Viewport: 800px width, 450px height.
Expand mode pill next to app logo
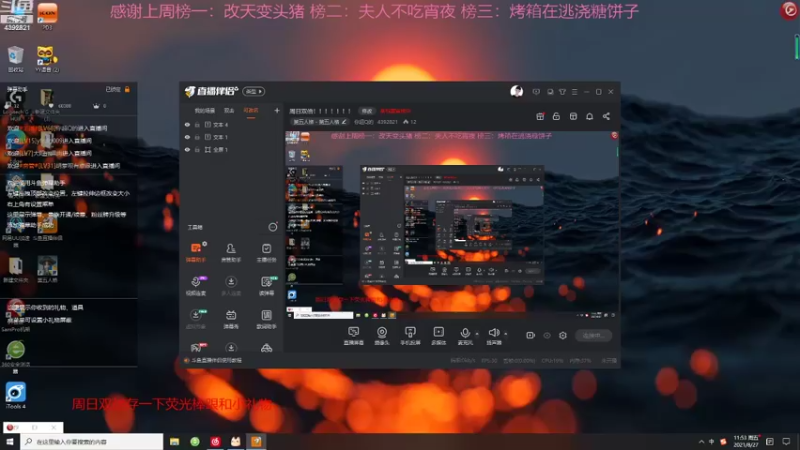(x=254, y=91)
